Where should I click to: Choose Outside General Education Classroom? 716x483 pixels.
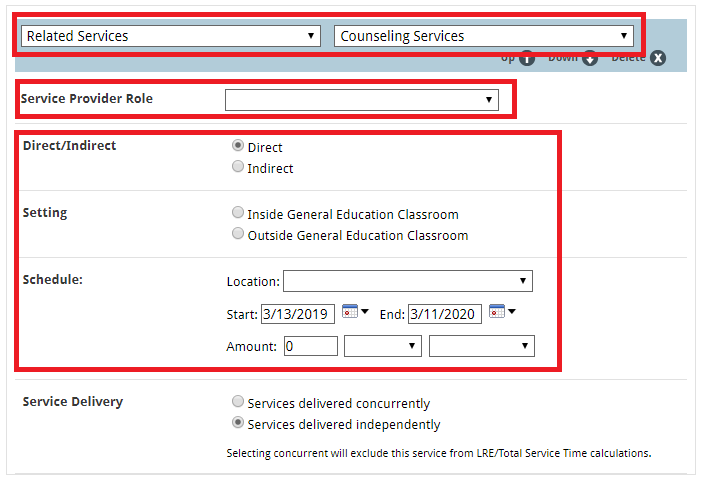point(237,234)
